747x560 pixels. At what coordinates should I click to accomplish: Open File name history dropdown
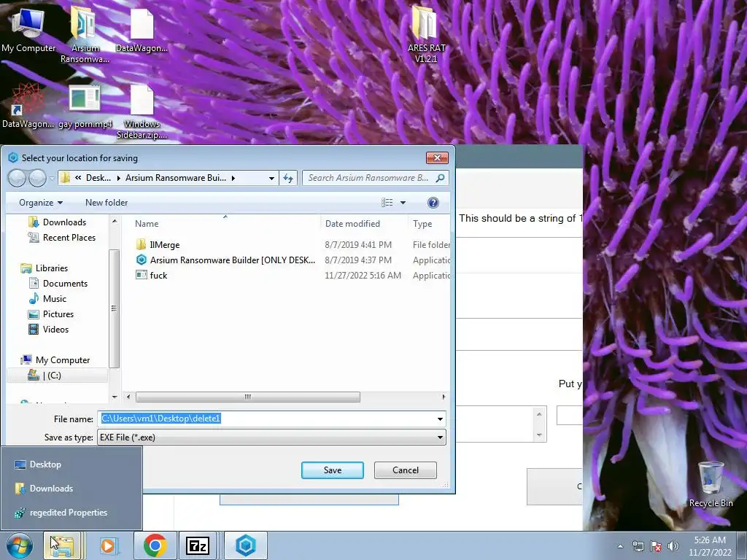tap(440, 419)
